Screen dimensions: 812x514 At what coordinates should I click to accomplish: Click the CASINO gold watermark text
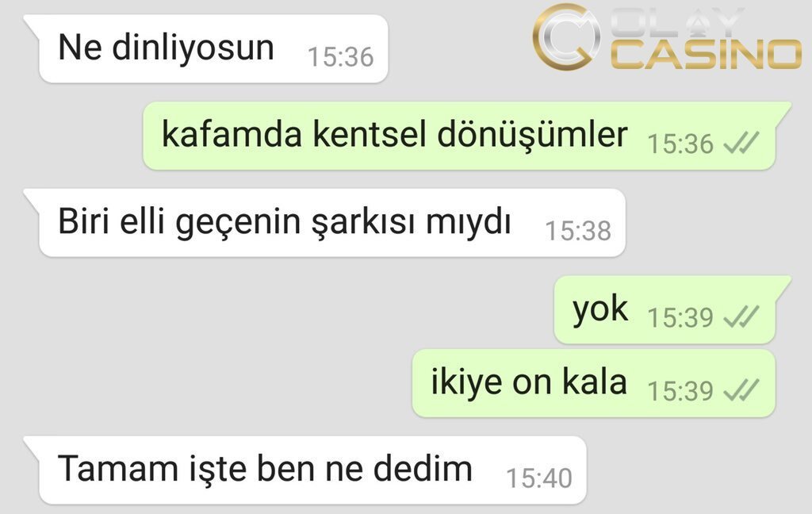[x=707, y=55]
